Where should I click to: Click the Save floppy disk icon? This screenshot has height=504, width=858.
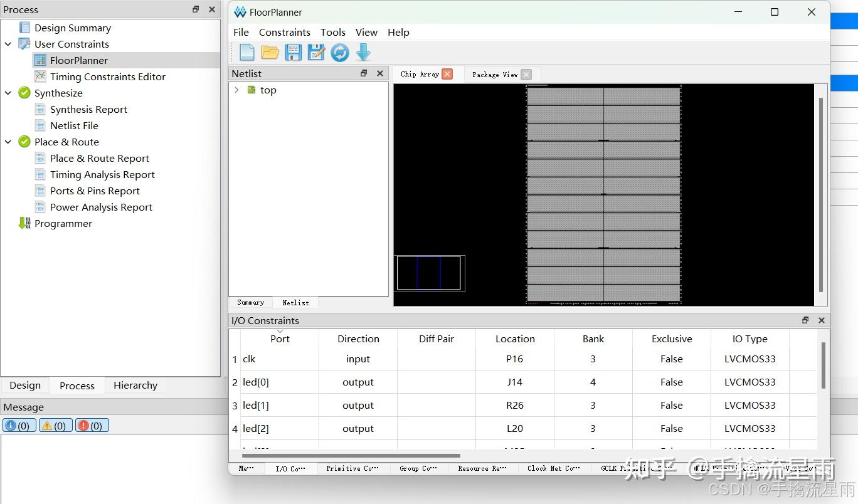tap(294, 53)
